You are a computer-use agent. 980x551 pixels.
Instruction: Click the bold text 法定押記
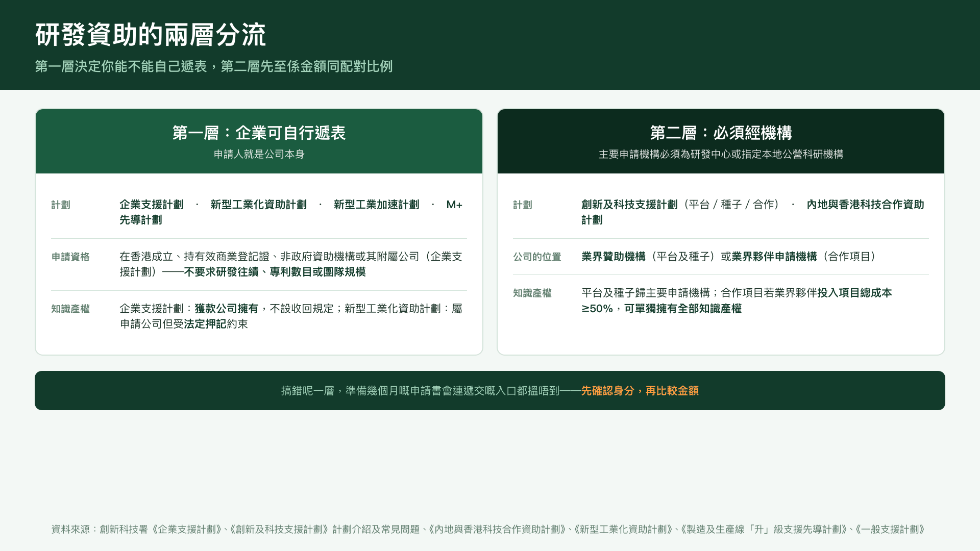click(205, 324)
